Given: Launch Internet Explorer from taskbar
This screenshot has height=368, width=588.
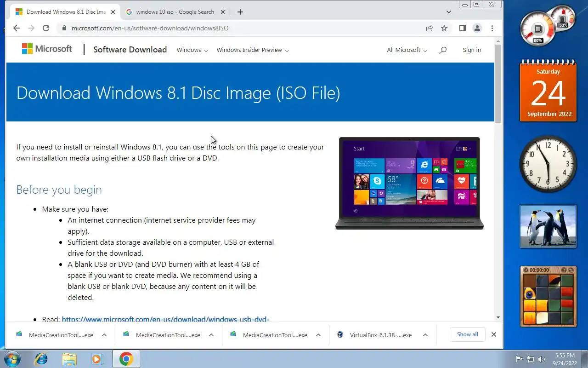Looking at the screenshot, I should tap(41, 358).
